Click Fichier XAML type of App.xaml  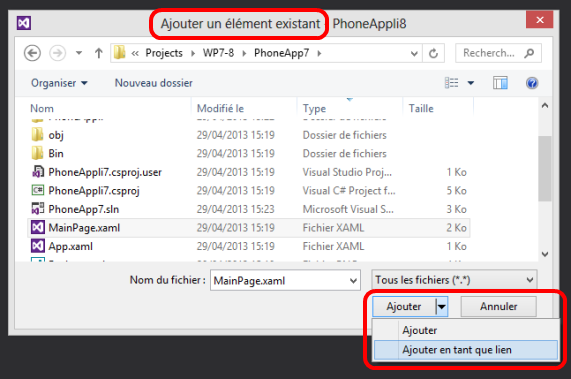tap(333, 246)
